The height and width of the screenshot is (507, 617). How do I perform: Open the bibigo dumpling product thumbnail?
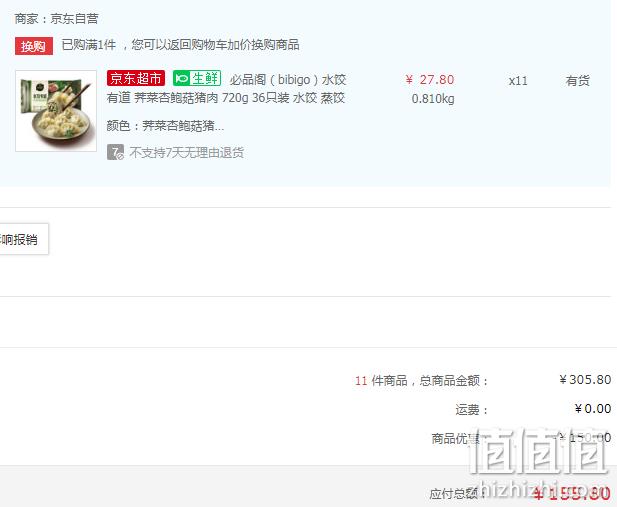56,111
